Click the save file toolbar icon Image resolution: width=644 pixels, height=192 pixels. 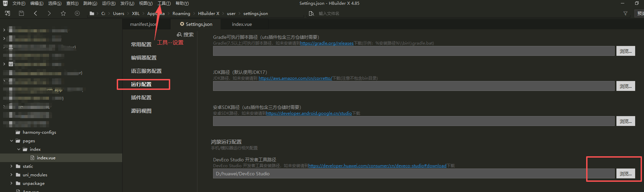tap(21, 13)
